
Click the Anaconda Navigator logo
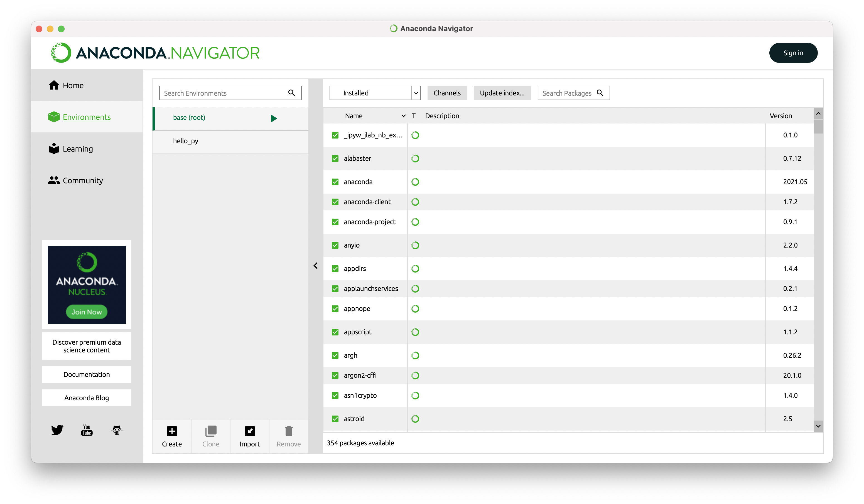[x=155, y=53]
